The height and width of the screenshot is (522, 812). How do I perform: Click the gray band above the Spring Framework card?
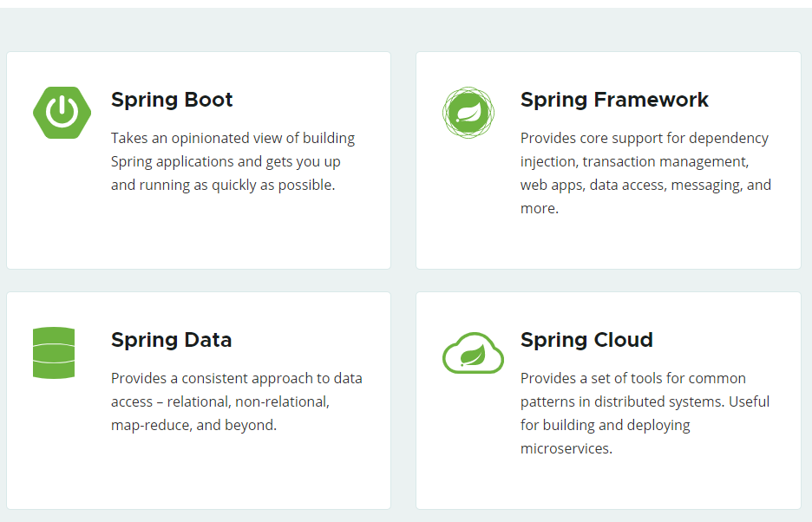tap(607, 30)
